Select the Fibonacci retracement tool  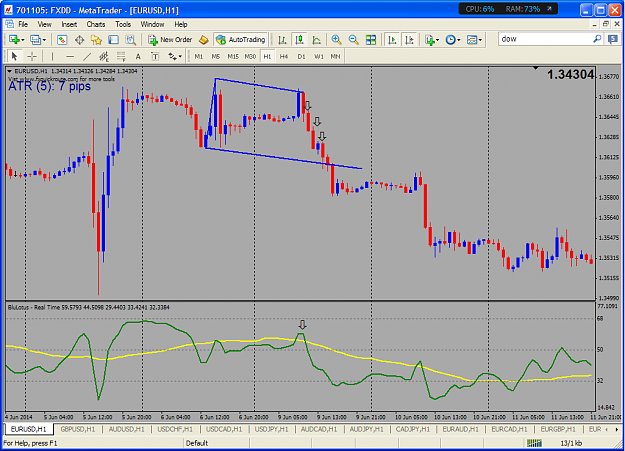coord(121,56)
